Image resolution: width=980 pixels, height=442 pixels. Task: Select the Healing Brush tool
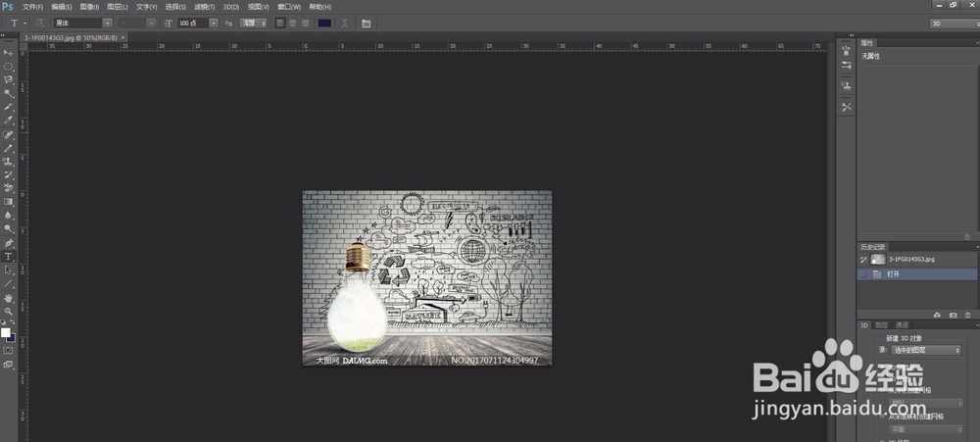click(x=9, y=134)
